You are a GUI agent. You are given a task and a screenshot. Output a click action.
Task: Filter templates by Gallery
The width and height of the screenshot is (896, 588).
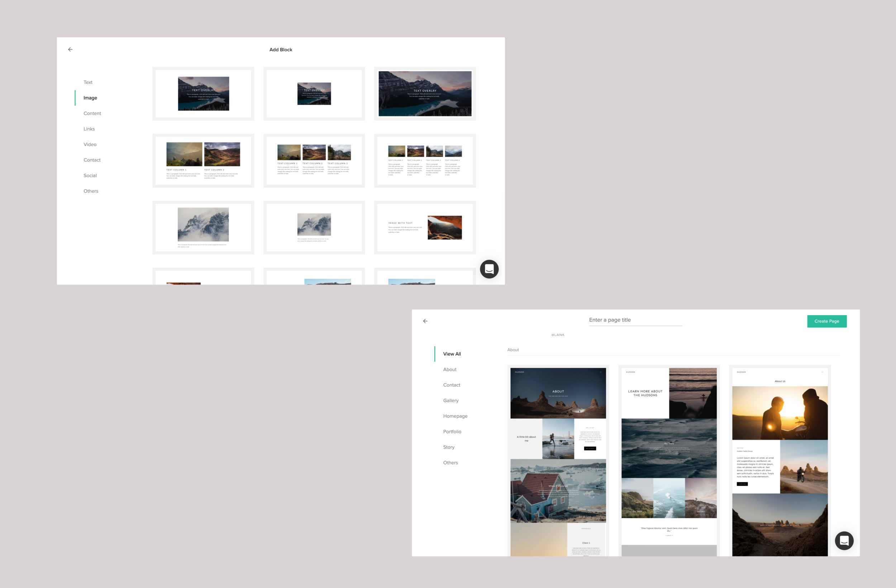[451, 400]
